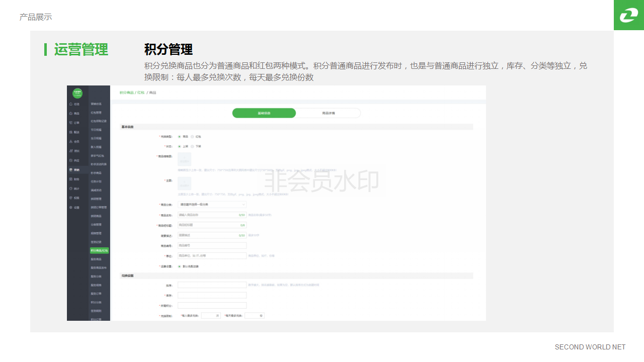Open 秒杀商品 in the submenu
The height and width of the screenshot is (362, 644).
[96, 173]
